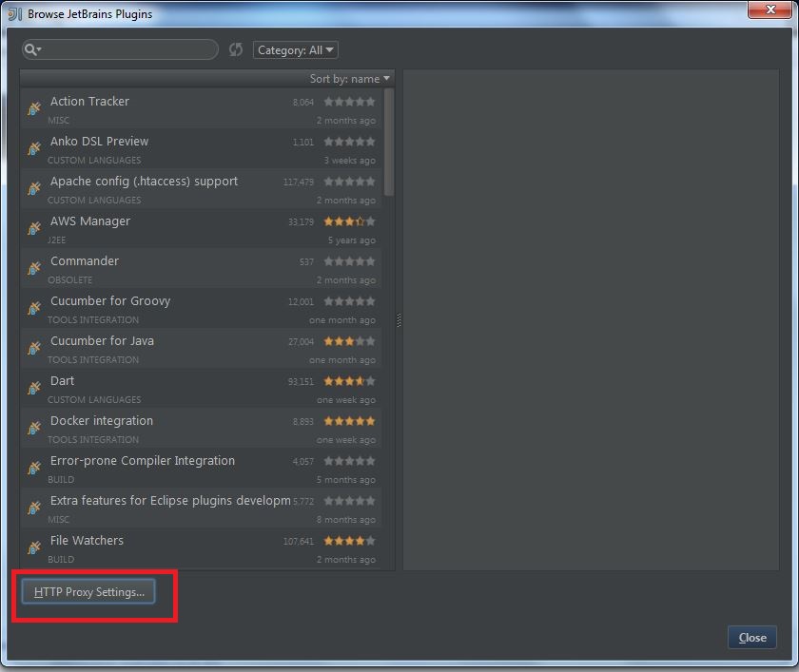
Task: Select the Dart plugin name
Action: [x=62, y=381]
